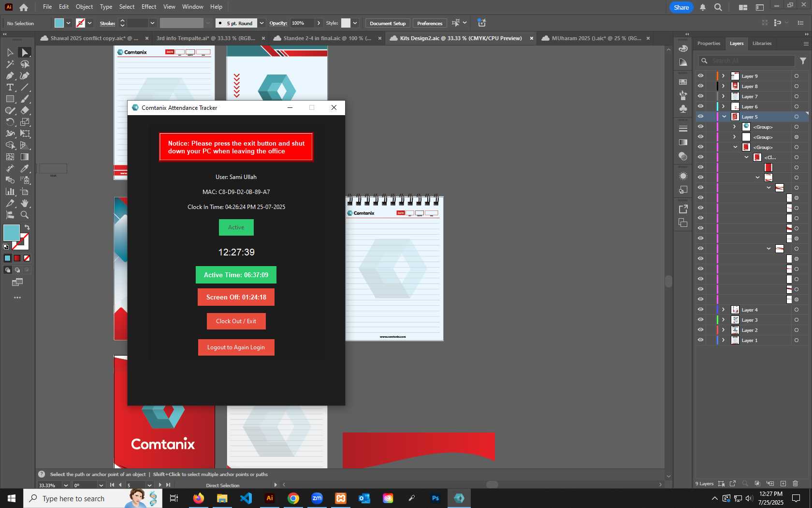Open the graphic Style dropdown
The image size is (812, 508).
click(x=355, y=23)
